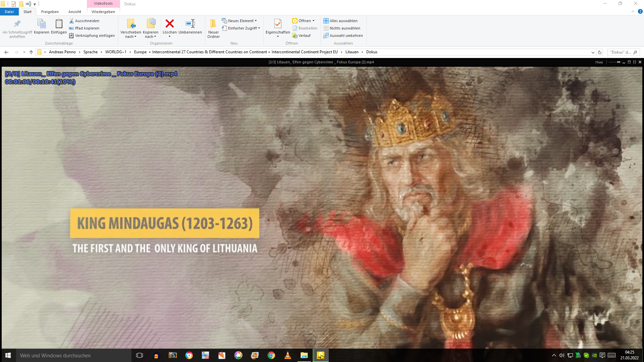Pin to quick access with 'An Schnellzugriff anheften'
644x362 pixels.
17,28
